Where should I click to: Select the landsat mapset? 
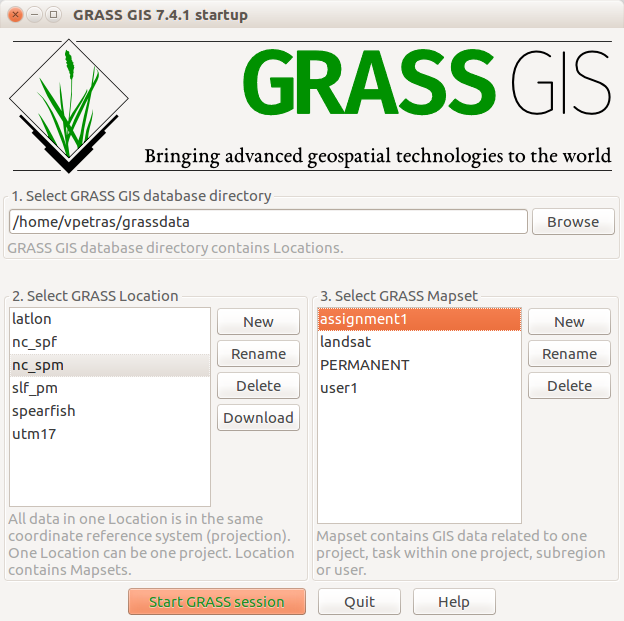coord(419,342)
